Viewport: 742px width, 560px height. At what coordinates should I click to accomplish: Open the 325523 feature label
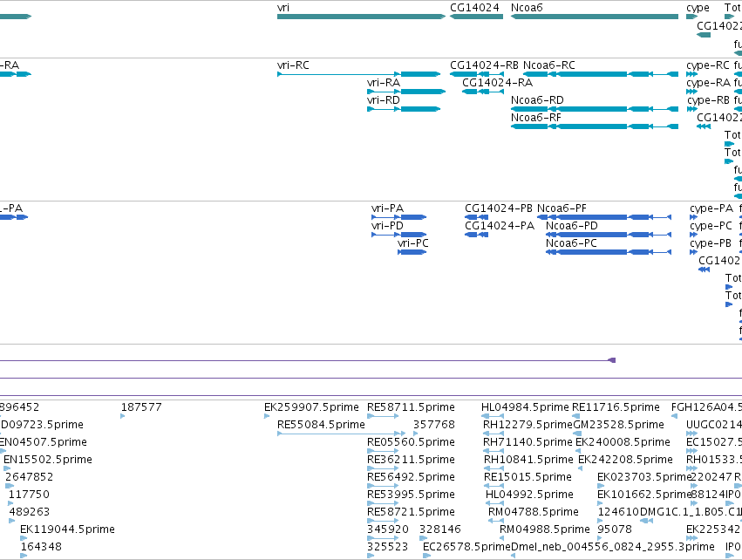pos(387,547)
